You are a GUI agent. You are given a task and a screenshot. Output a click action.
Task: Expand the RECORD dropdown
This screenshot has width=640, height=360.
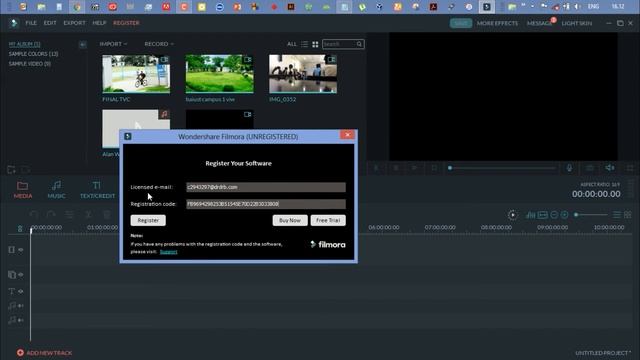[x=159, y=44]
